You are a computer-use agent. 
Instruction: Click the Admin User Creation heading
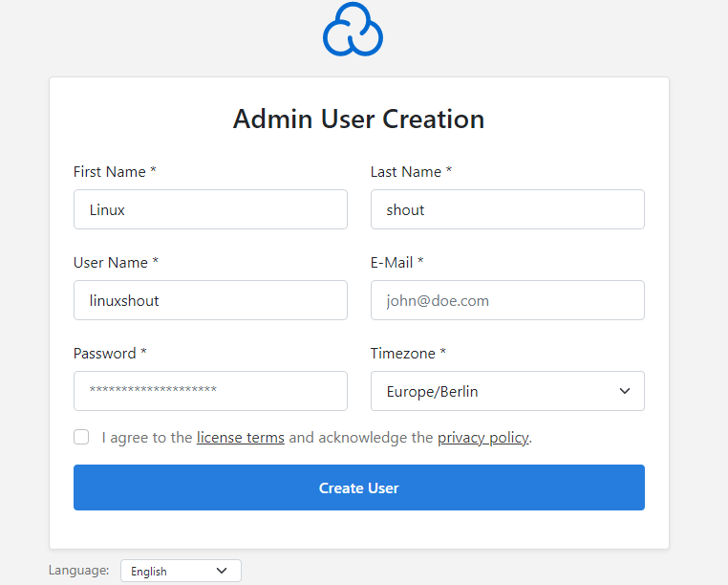pos(359,119)
